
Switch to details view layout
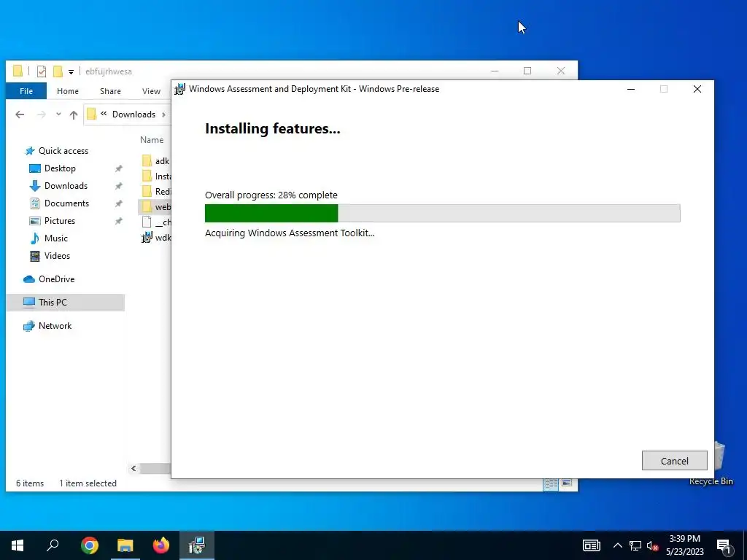551,483
